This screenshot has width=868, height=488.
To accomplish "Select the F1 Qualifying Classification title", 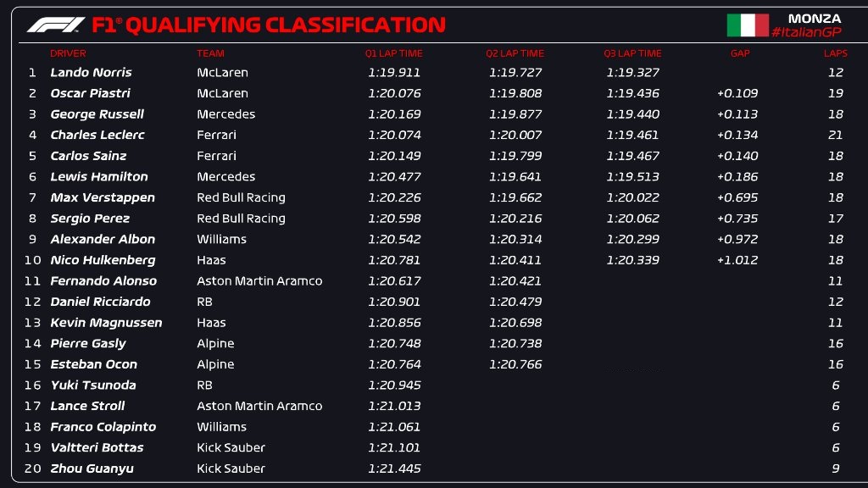I will [x=269, y=25].
